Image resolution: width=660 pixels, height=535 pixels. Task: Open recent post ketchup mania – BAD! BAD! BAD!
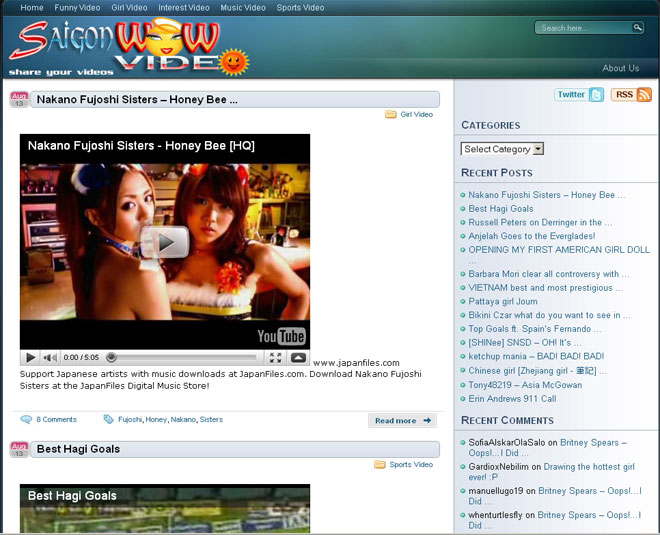pyautogui.click(x=536, y=357)
